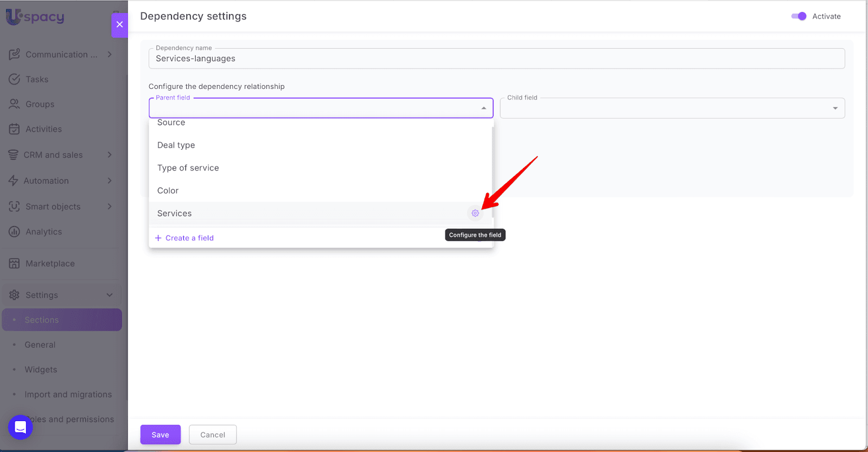Collapse the Parent field dropdown arrow
868x452 pixels.
click(483, 108)
